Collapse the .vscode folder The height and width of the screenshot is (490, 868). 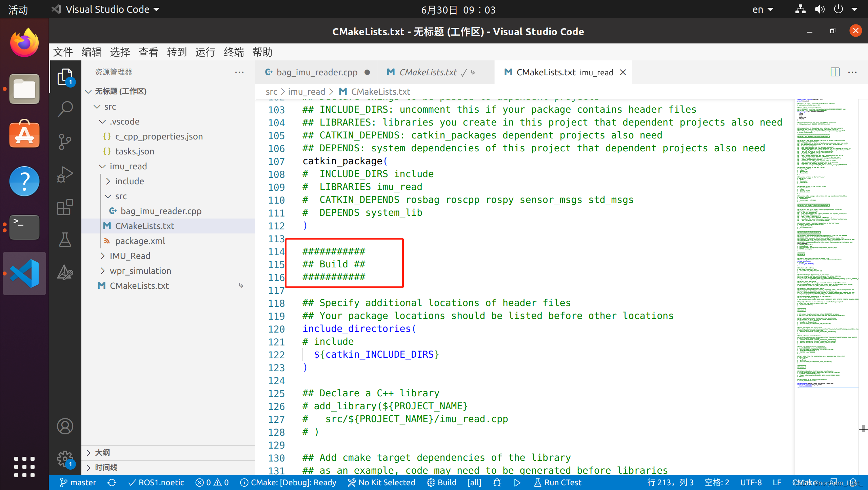click(x=124, y=121)
